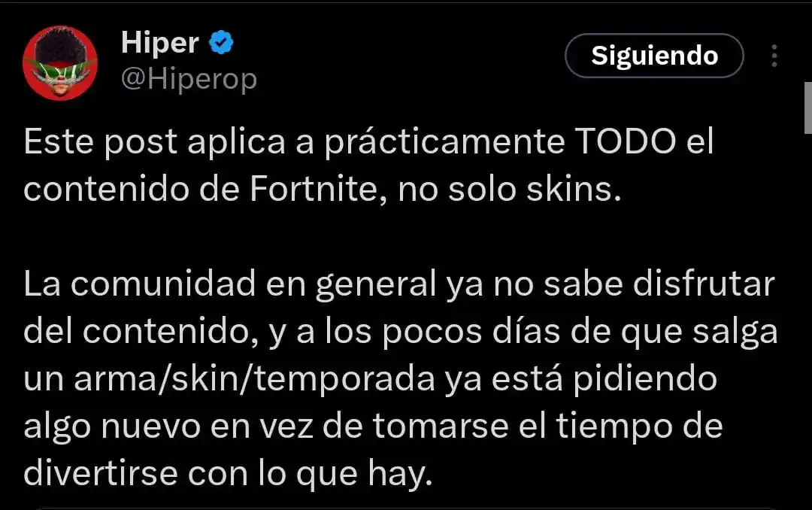This screenshot has width=812, height=510.
Task: Click the display name "Hiper"
Action: pyautogui.click(x=159, y=43)
